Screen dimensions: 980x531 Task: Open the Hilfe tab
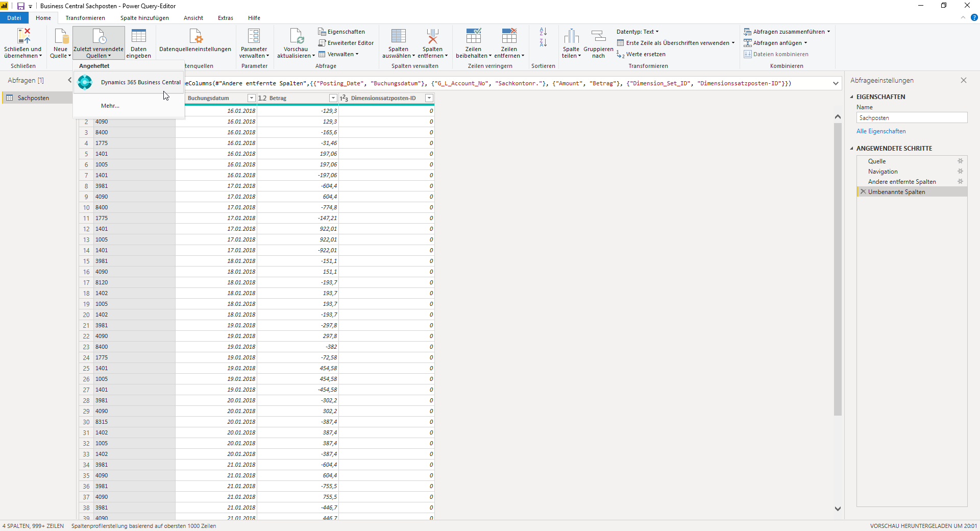(254, 18)
